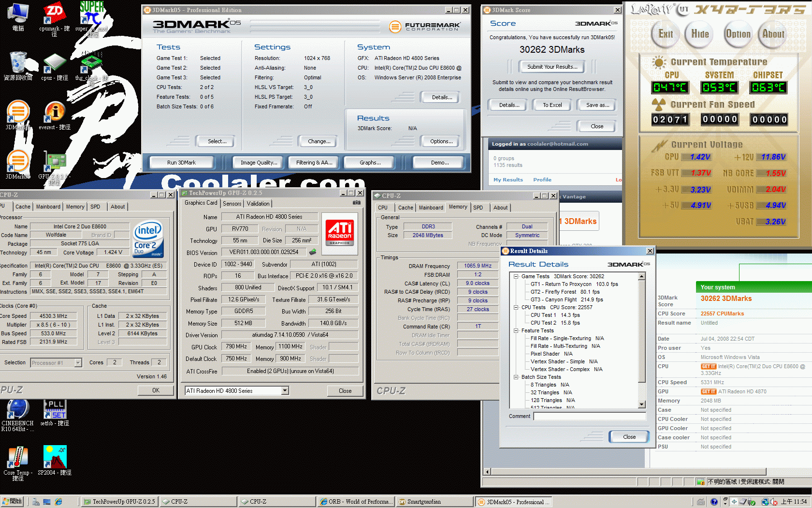Screen dimensions: 812x508
Task: Click the scroll-down arrow in Result Details tree
Action: (642, 404)
